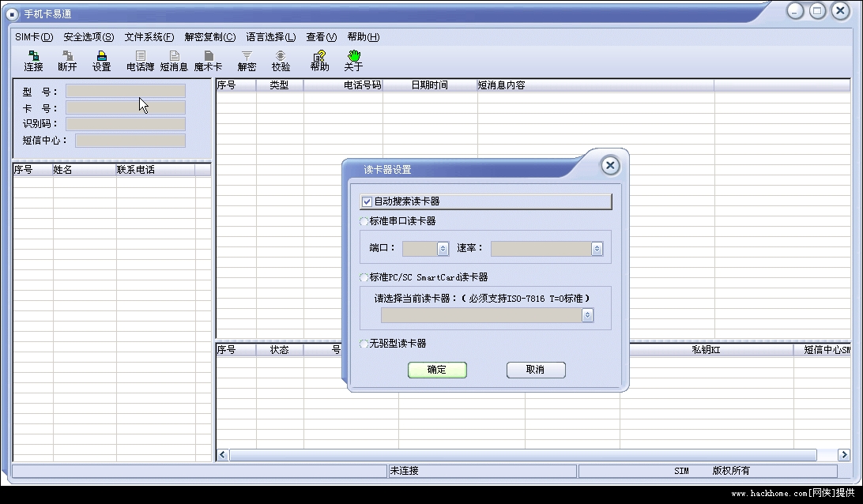Viewport: 863px width, 504px height.
Task: Select the 标准串口读卡器 radio option
Action: [364, 221]
